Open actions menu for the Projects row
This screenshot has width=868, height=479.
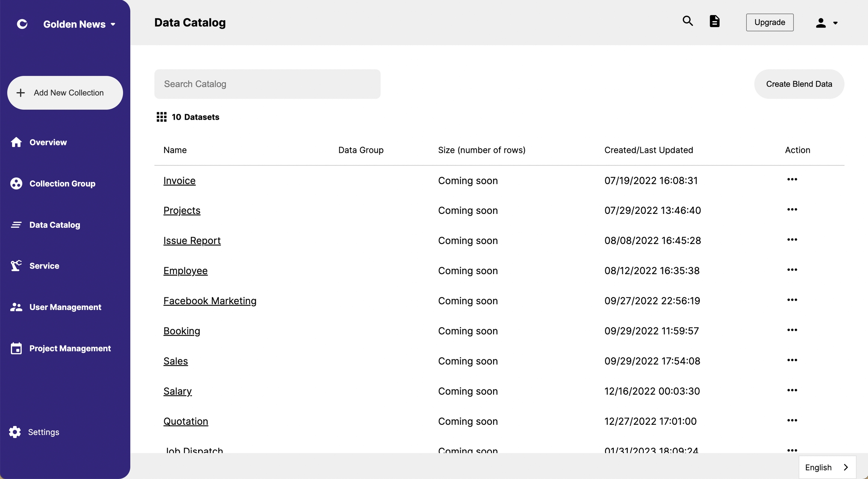tap(792, 209)
